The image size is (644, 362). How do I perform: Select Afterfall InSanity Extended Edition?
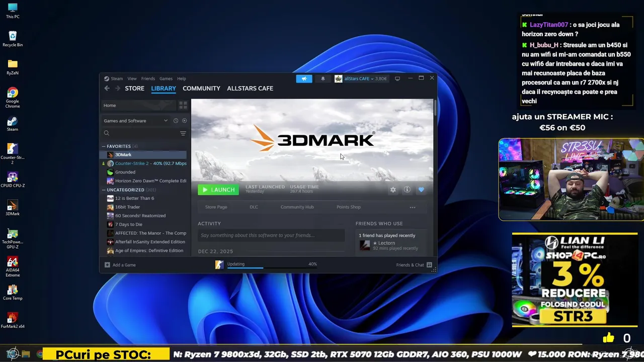coord(144,242)
